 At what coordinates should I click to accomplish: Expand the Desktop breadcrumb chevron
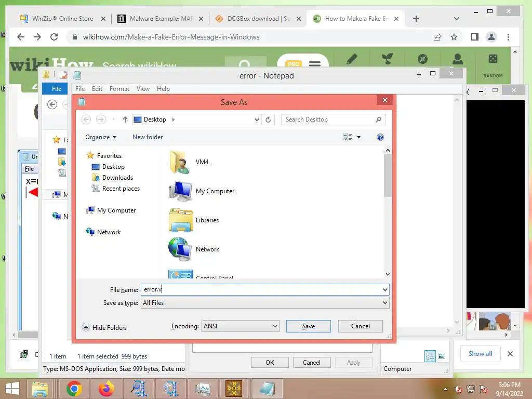(173, 119)
